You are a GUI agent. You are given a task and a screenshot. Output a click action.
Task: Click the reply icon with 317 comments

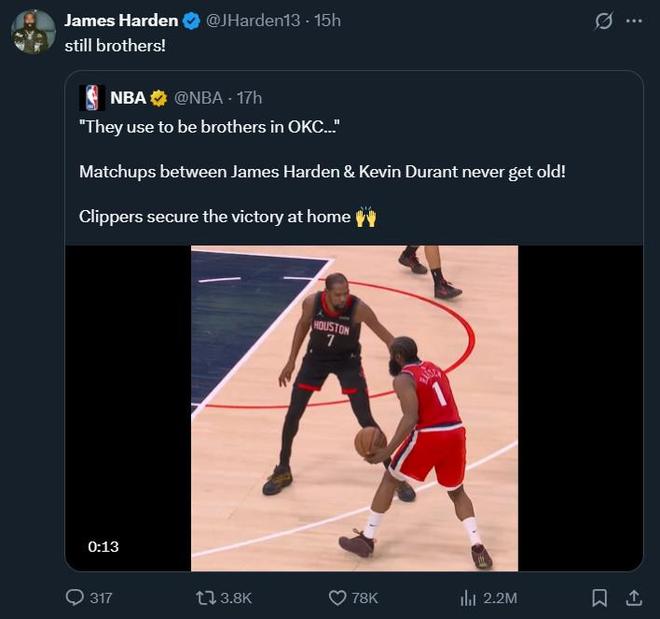pos(76,597)
